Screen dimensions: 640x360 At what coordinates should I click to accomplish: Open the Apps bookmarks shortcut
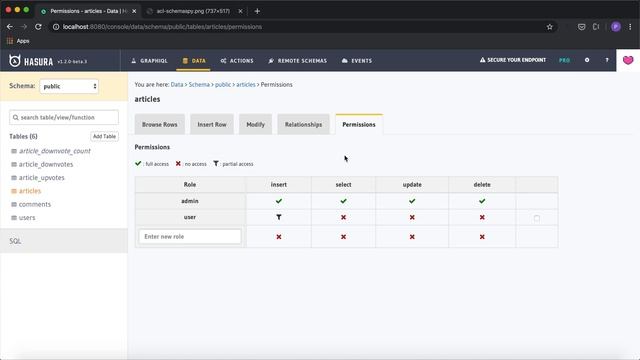pos(18,41)
